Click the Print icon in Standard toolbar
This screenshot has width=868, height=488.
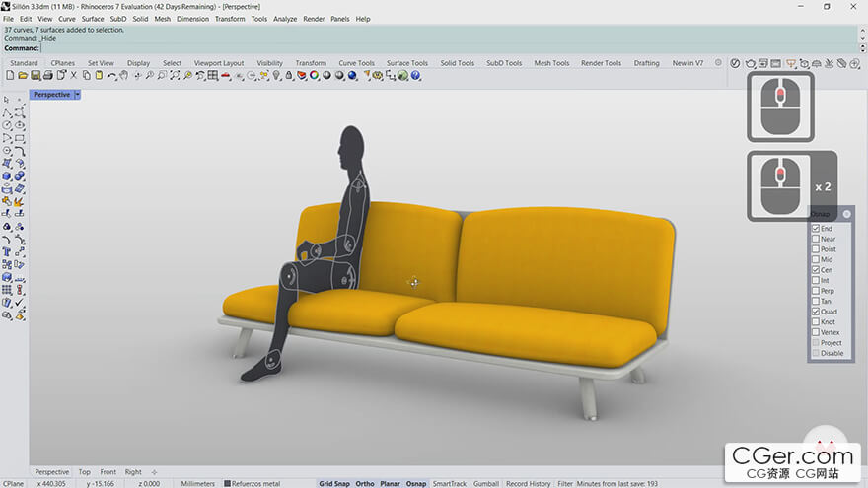(48, 76)
